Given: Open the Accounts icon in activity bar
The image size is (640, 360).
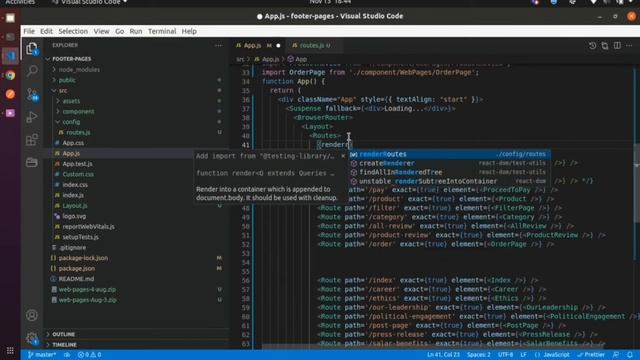Looking at the screenshot, I should click(x=32, y=315).
